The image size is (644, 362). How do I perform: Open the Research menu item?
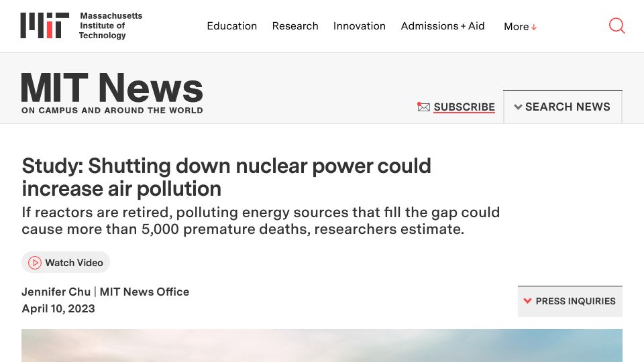click(x=295, y=26)
